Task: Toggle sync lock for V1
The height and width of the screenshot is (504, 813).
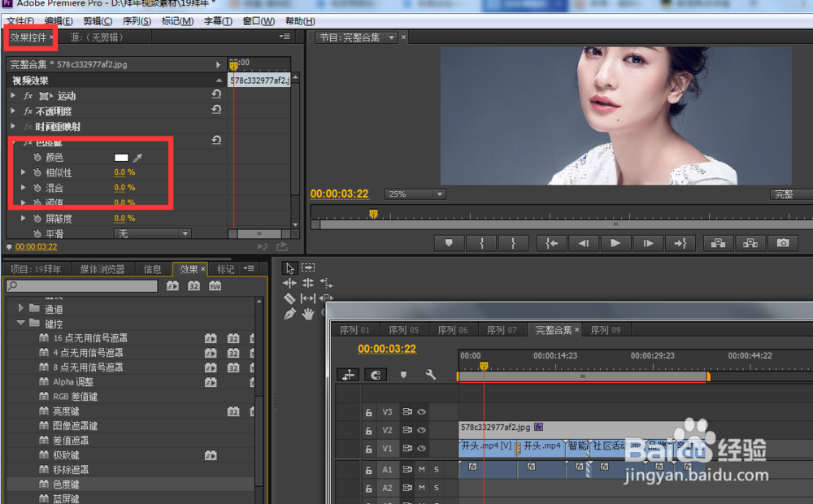Action: coord(407,448)
